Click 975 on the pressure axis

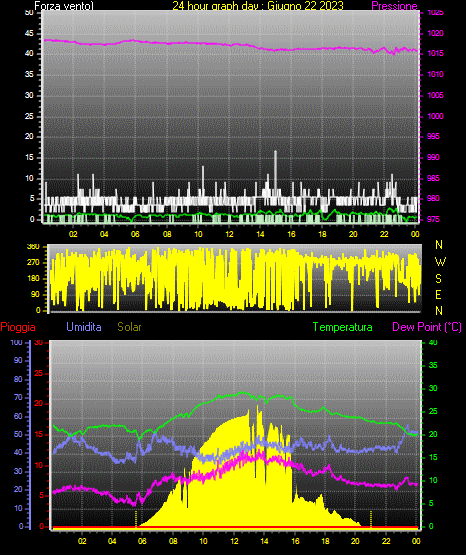click(x=433, y=219)
